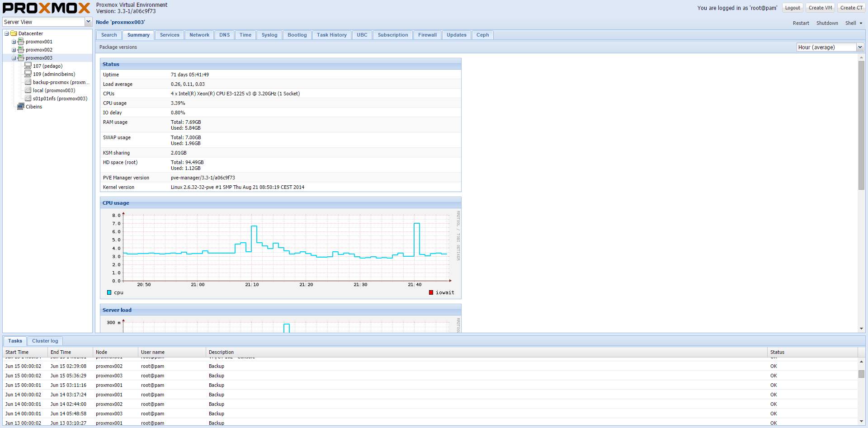Click the VM monitor icon for 107 (pedago)
The height and width of the screenshot is (428, 868).
28,66
